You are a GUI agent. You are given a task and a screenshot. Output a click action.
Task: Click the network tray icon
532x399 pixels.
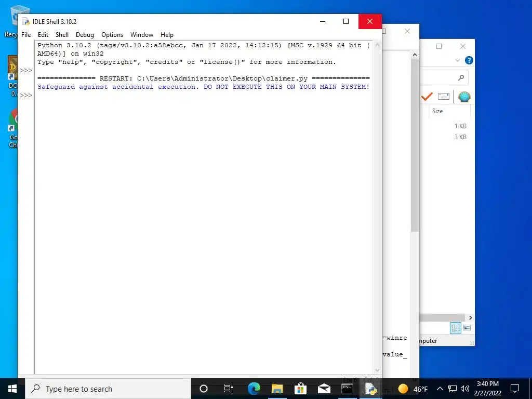(453, 389)
